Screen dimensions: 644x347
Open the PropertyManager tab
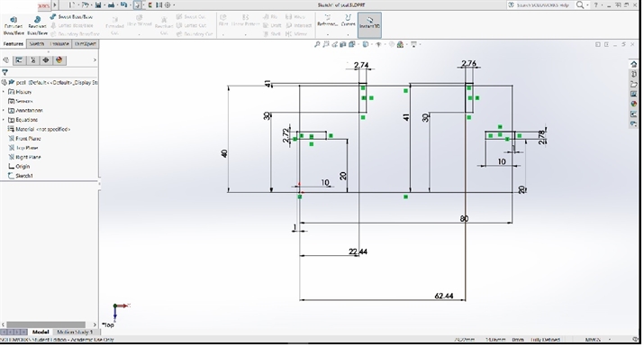19,60
